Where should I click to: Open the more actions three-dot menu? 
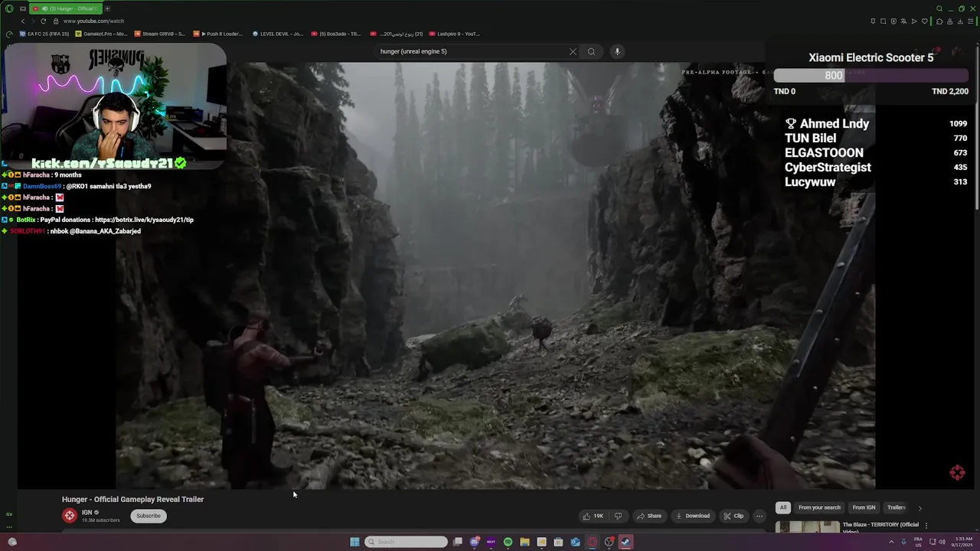tap(759, 516)
